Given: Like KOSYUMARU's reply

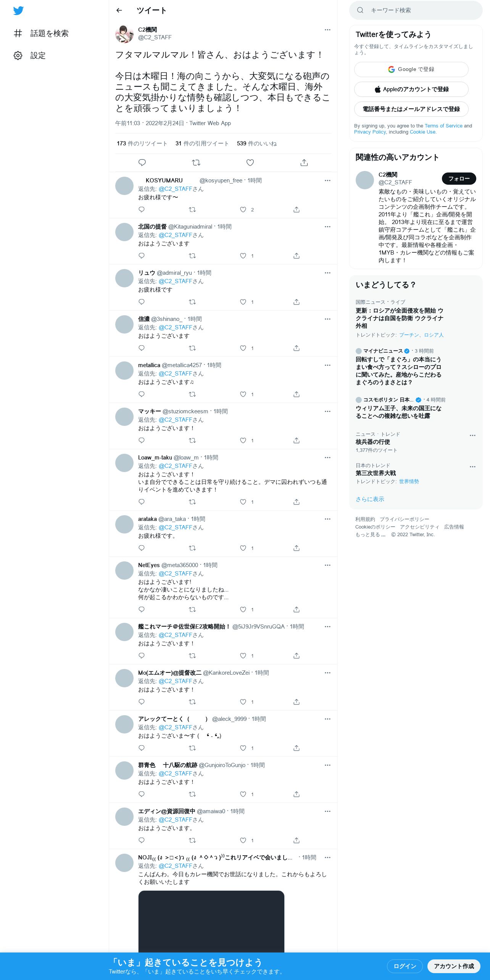Looking at the screenshot, I should (243, 210).
